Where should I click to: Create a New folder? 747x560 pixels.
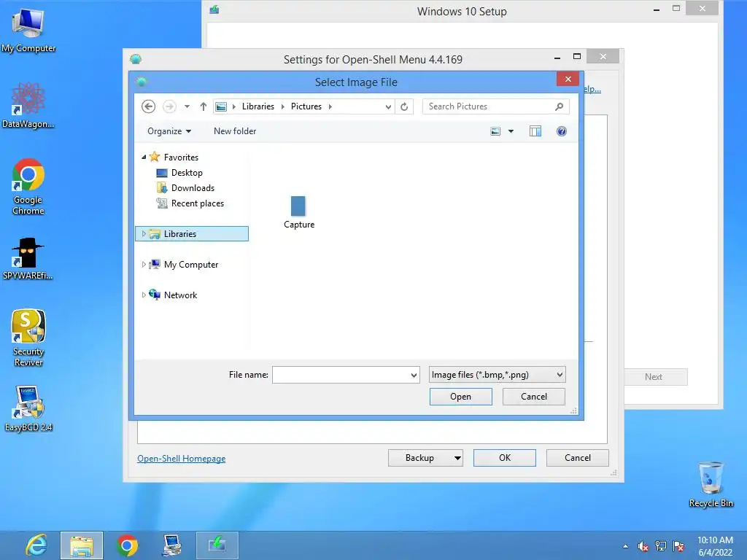click(235, 131)
